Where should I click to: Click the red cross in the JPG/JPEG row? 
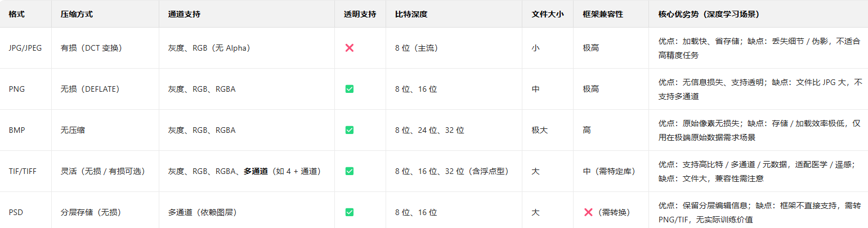(x=349, y=48)
